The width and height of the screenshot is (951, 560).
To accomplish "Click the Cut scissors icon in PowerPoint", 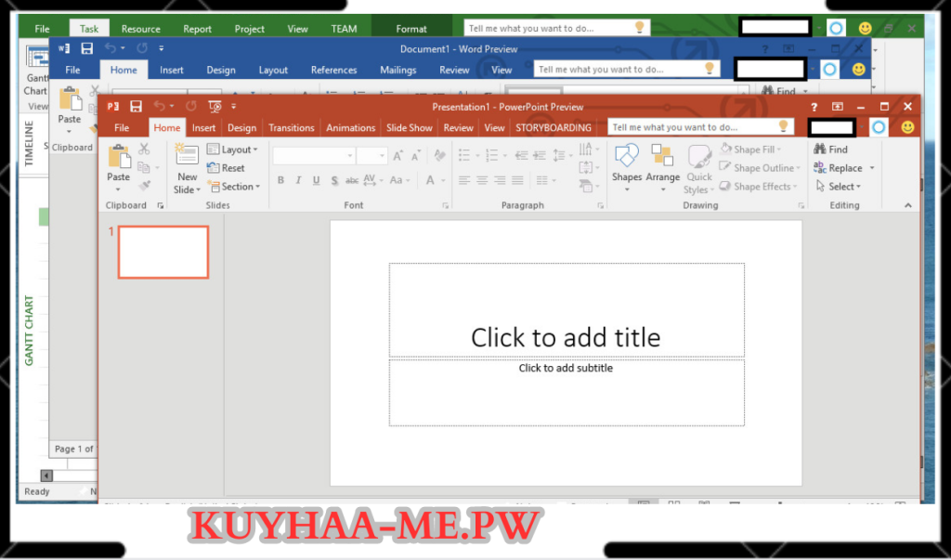I will tap(144, 149).
